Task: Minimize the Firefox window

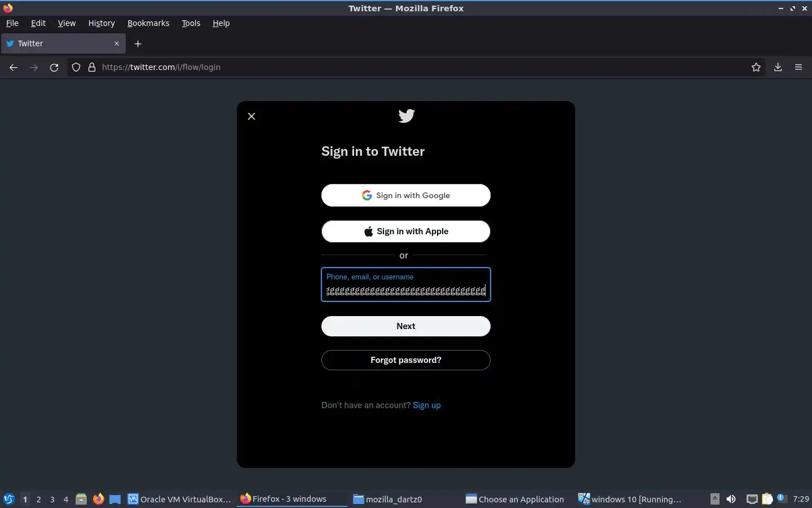Action: [781, 8]
